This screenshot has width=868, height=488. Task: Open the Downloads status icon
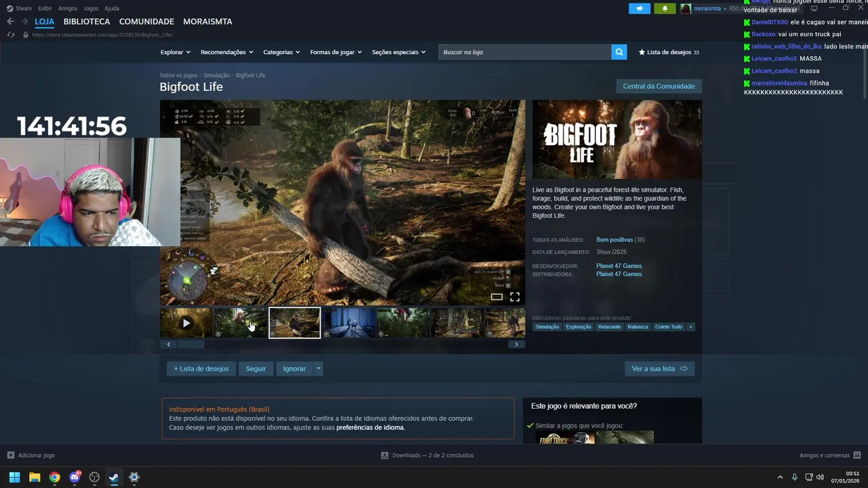tap(384, 455)
